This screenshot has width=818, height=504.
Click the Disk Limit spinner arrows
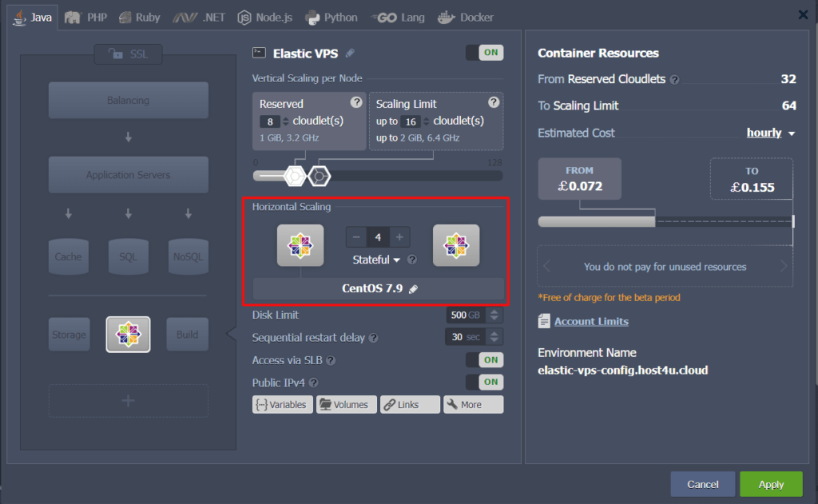(494, 315)
